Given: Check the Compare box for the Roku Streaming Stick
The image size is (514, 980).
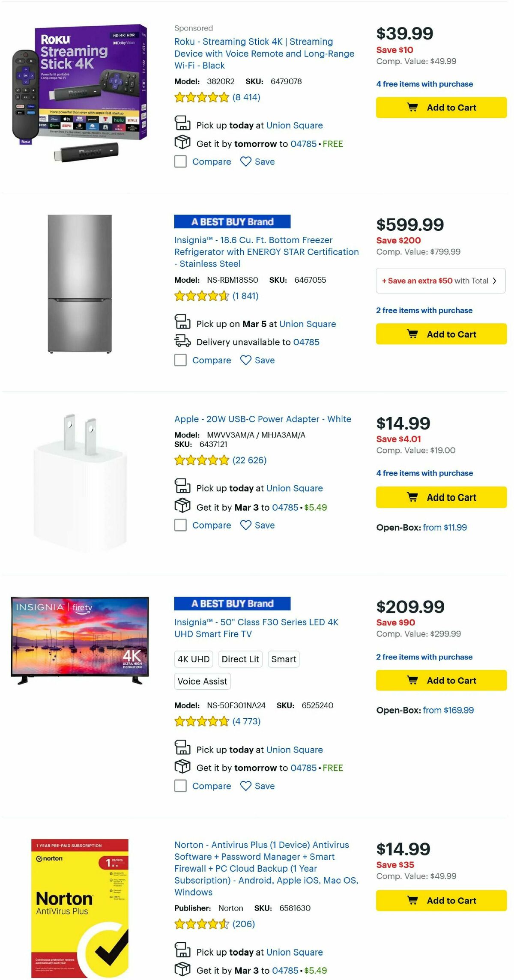Looking at the screenshot, I should pyautogui.click(x=180, y=161).
